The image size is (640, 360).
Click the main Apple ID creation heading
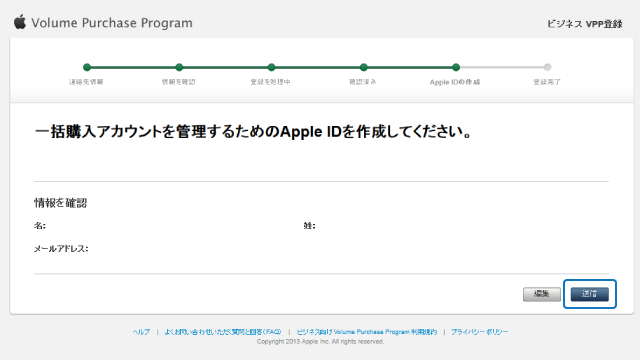[253, 132]
